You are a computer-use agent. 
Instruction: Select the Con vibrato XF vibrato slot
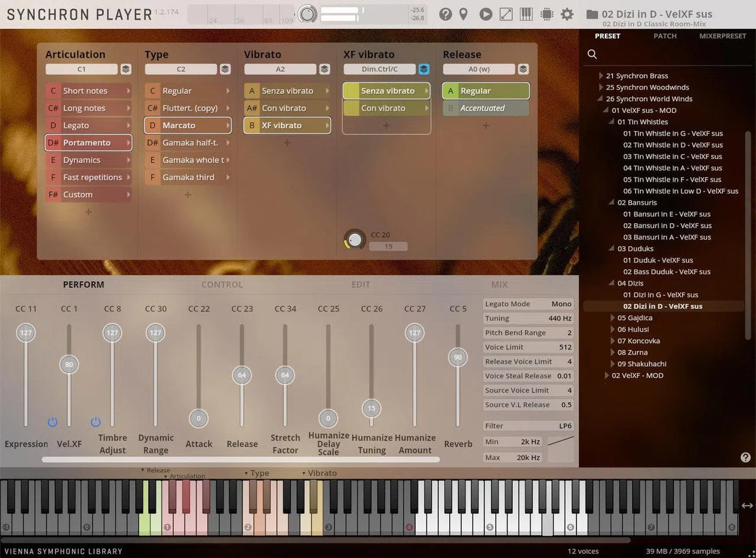click(386, 108)
